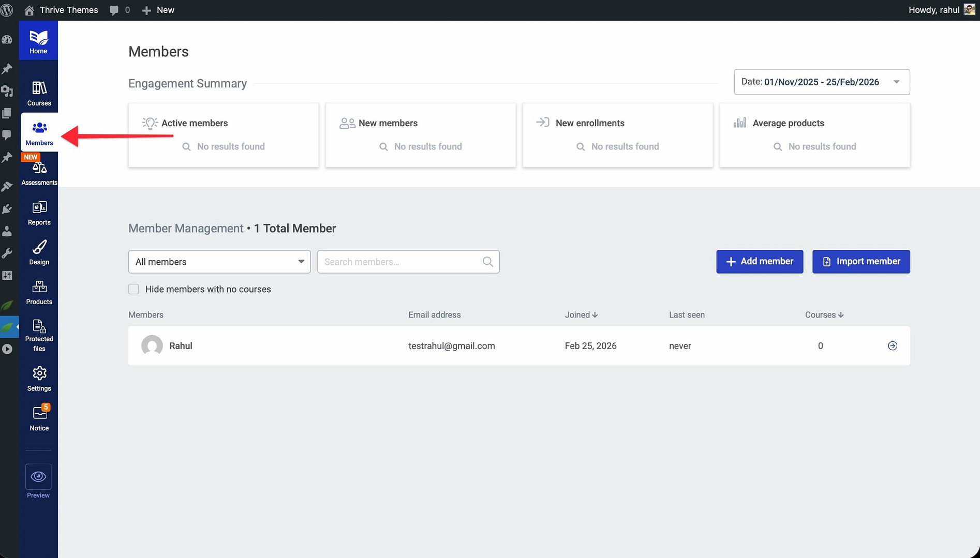
Task: Expand the All members filter dropdown
Action: tap(219, 262)
